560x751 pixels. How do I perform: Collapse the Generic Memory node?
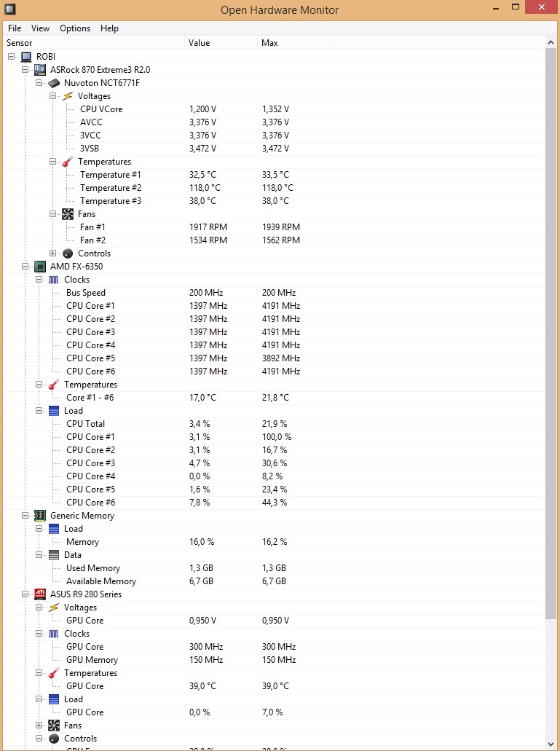(x=25, y=515)
